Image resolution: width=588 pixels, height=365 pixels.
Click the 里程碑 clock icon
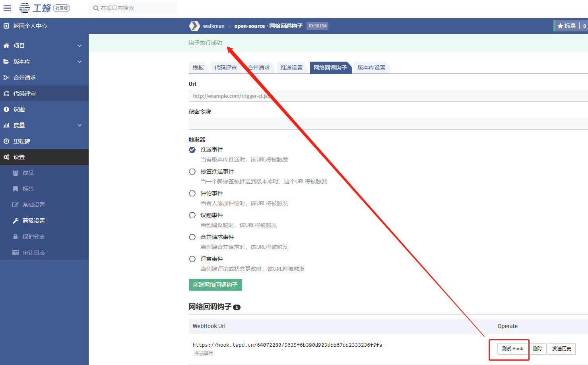tap(6, 141)
